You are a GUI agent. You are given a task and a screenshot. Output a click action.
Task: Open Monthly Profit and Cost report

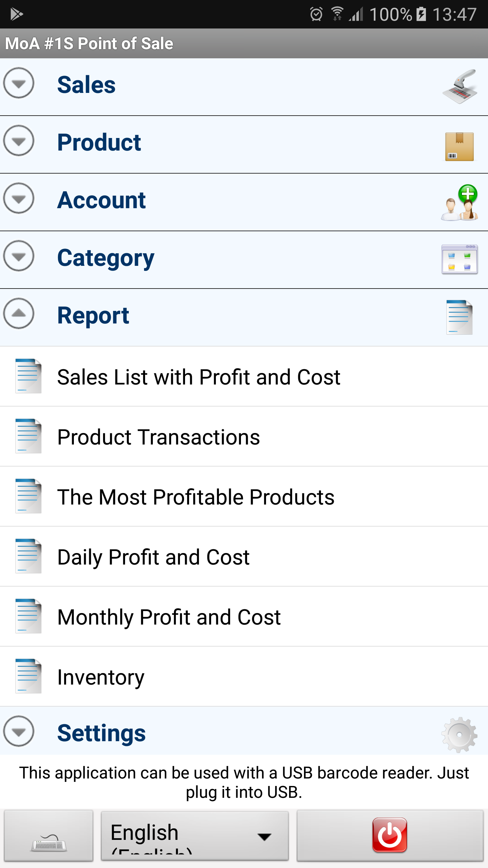(244, 616)
